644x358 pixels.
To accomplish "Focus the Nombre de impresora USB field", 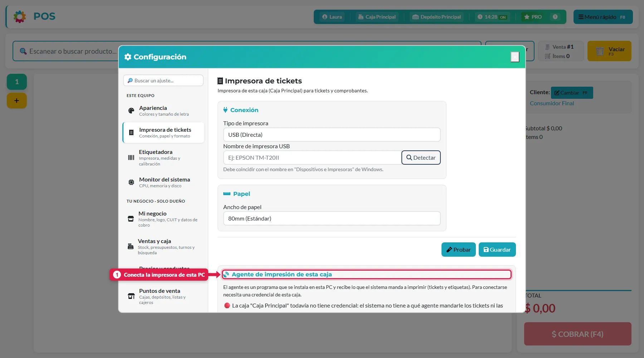I will pos(312,158).
